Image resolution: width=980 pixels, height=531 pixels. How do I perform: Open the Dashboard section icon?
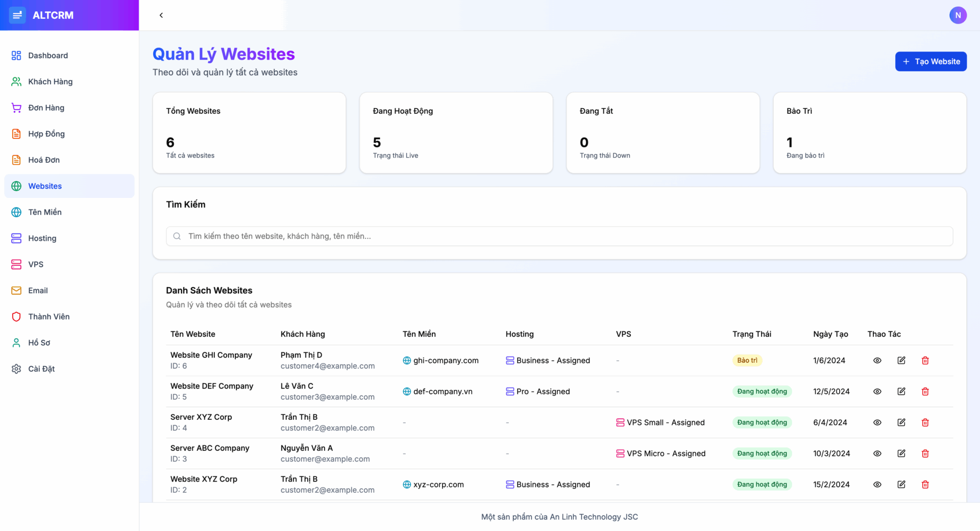click(x=16, y=55)
